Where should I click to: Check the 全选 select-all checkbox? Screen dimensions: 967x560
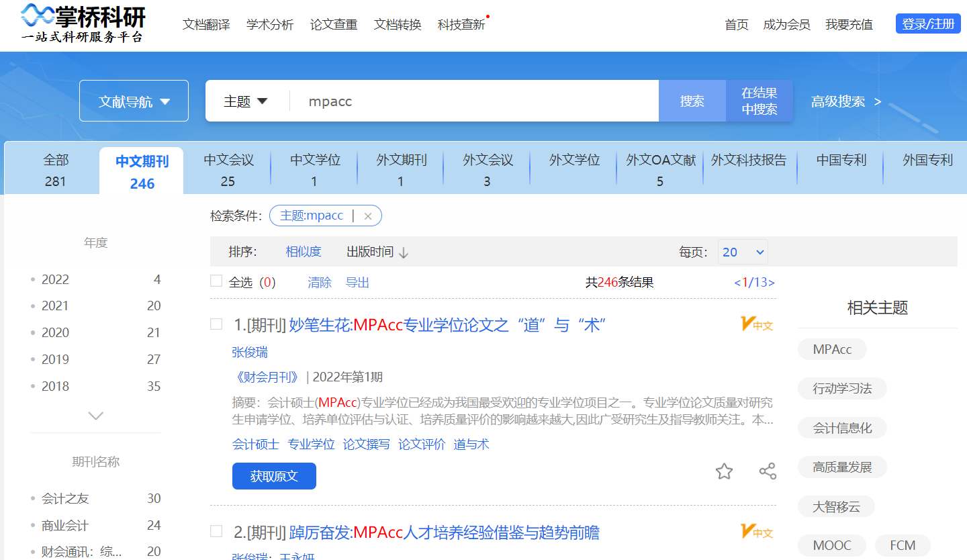coord(216,281)
